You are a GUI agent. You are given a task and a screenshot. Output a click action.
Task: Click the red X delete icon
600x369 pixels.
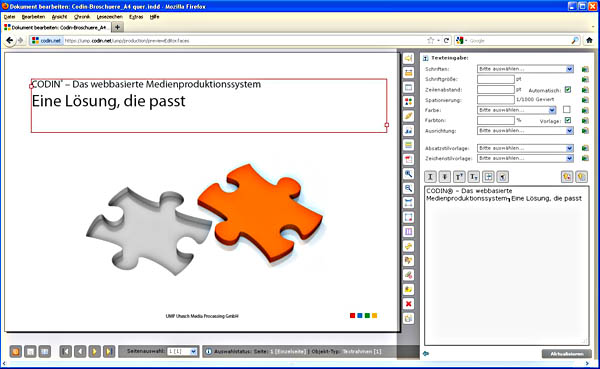tap(409, 304)
